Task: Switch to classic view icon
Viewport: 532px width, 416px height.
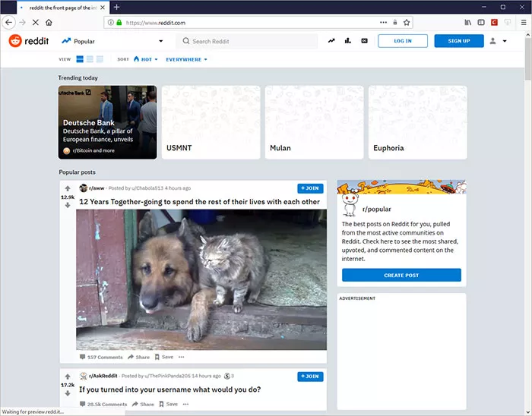Action: click(x=90, y=59)
